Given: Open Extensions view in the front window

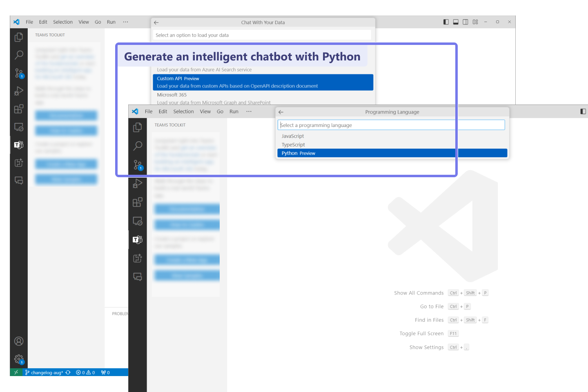Looking at the screenshot, I should pos(138,202).
